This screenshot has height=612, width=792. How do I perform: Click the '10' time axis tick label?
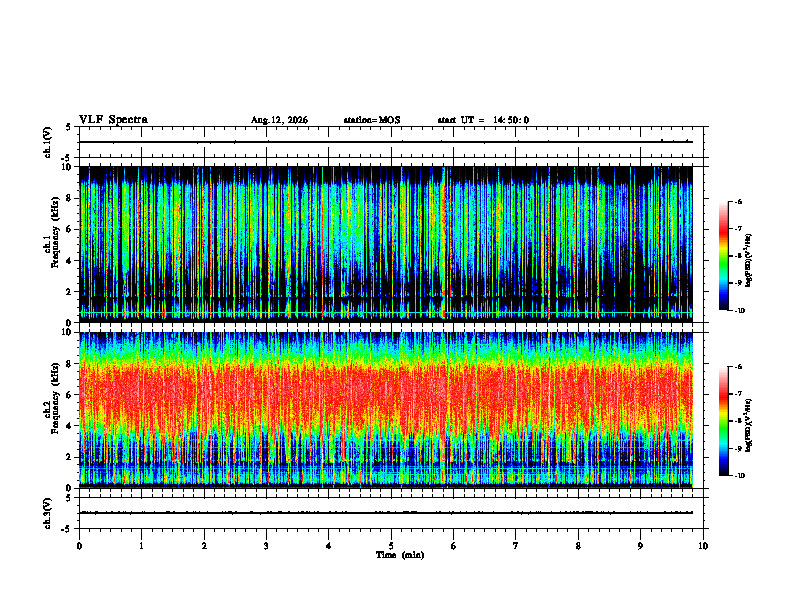(703, 546)
